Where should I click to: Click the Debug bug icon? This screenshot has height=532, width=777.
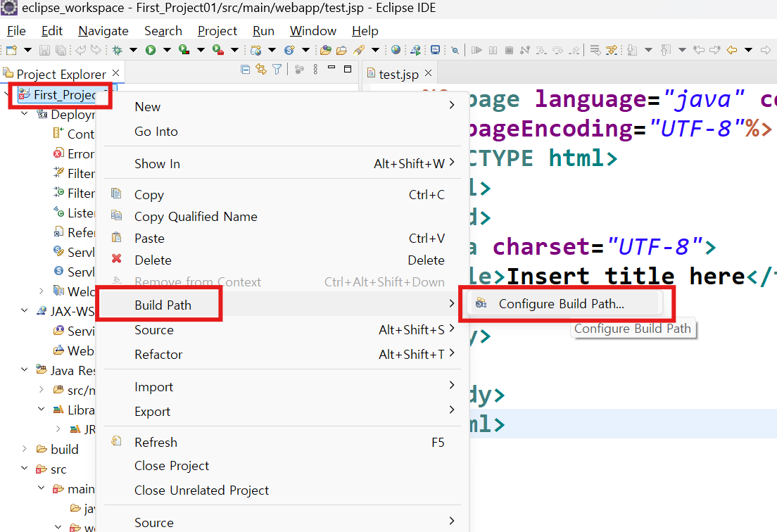click(118, 50)
